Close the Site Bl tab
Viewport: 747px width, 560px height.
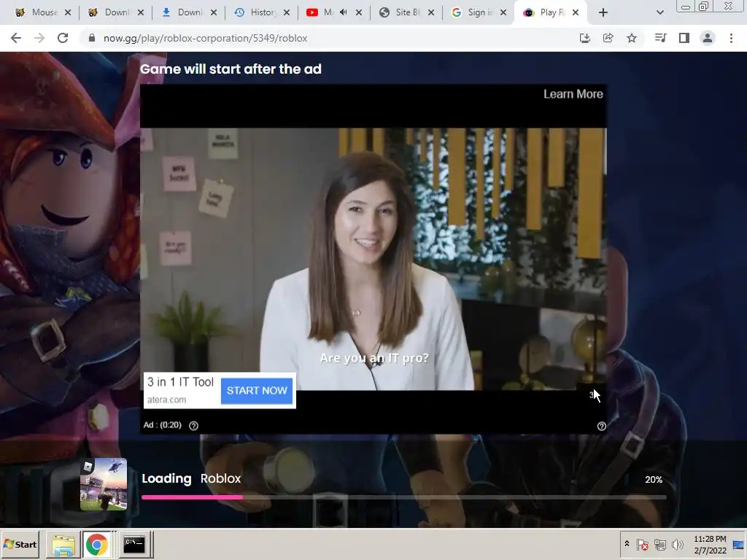coord(430,12)
